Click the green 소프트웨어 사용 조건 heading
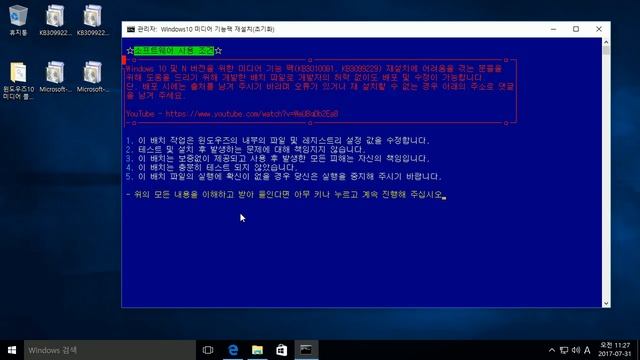 (x=174, y=51)
